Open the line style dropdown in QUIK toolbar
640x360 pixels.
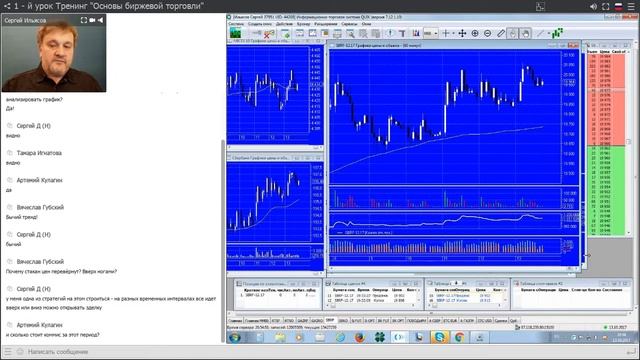tap(431, 33)
